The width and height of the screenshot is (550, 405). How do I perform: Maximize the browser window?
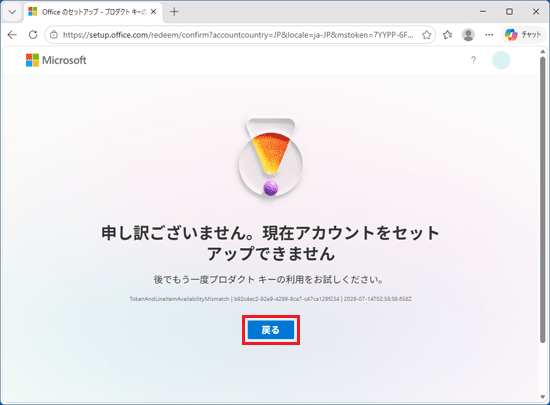point(509,12)
